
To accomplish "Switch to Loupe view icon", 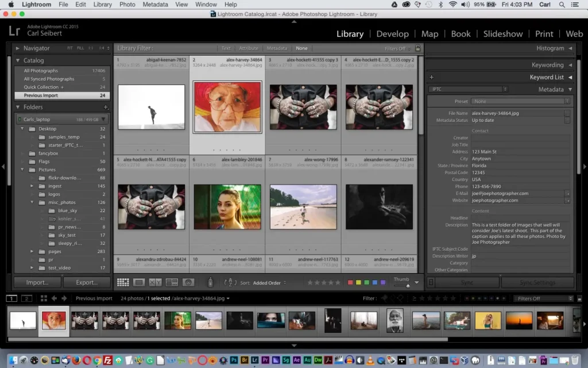I will pos(139,282).
